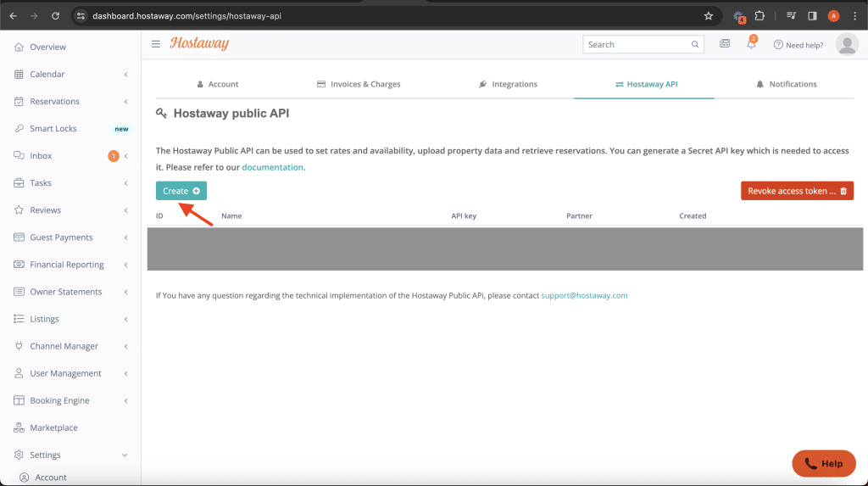
Task: Expand the Calendar submenu chevron
Action: (x=125, y=75)
